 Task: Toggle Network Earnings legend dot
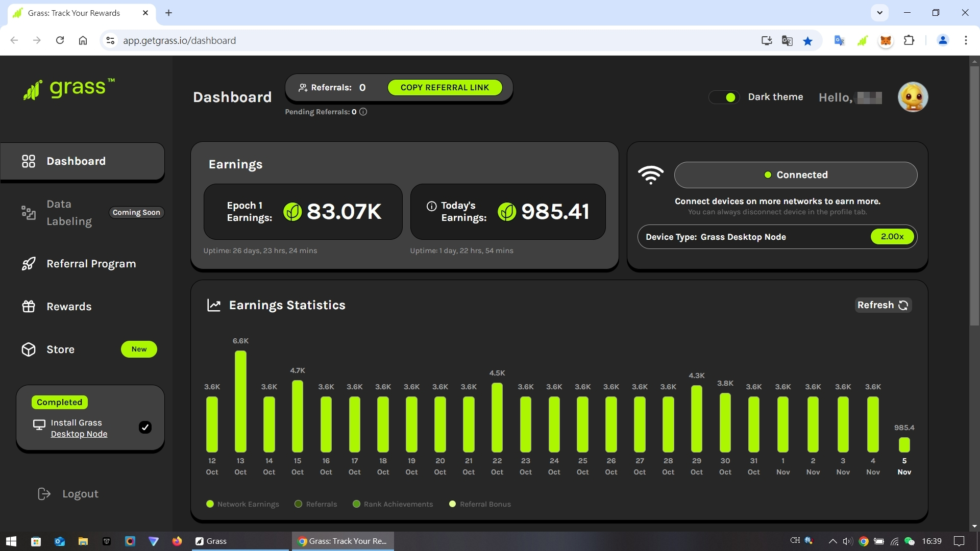[210, 504]
